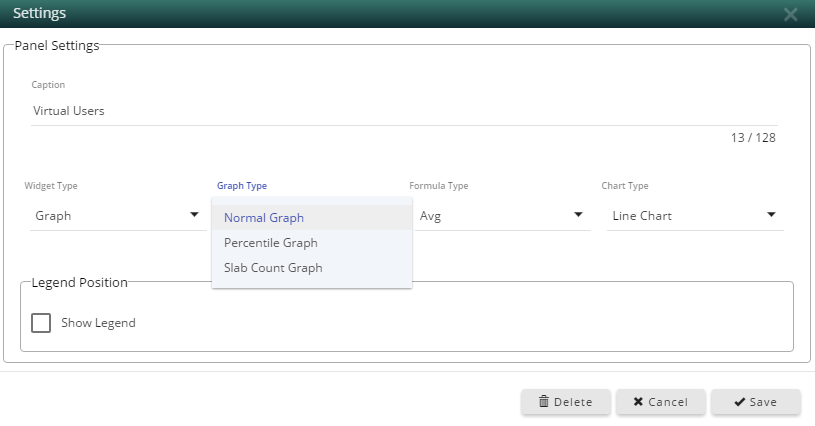Click the trash icon on Delete button

tap(544, 401)
